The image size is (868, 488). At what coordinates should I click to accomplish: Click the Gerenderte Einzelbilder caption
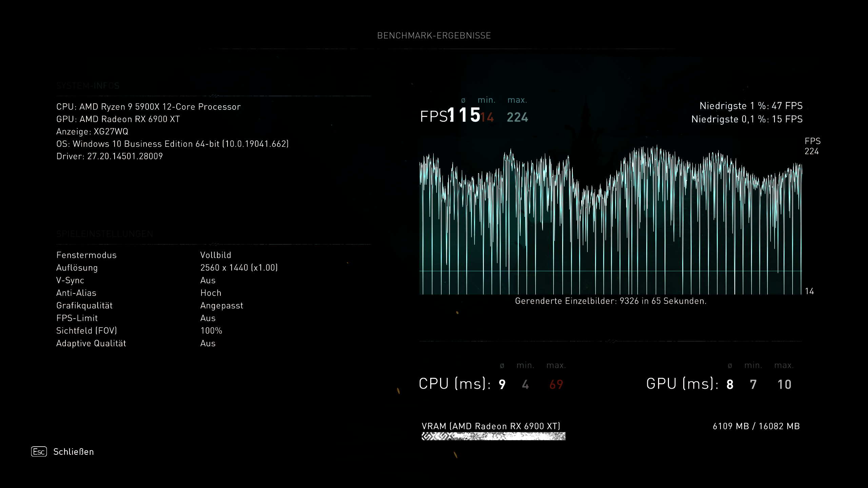[x=610, y=301]
